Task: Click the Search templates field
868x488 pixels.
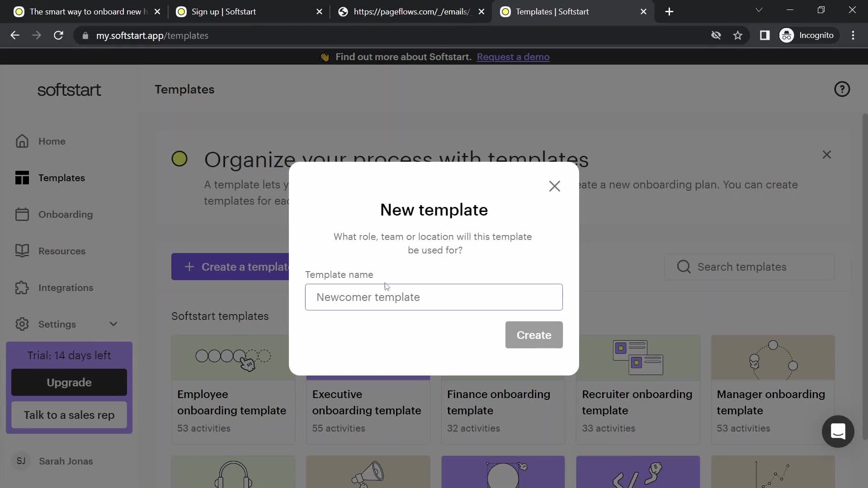Action: pos(750,267)
